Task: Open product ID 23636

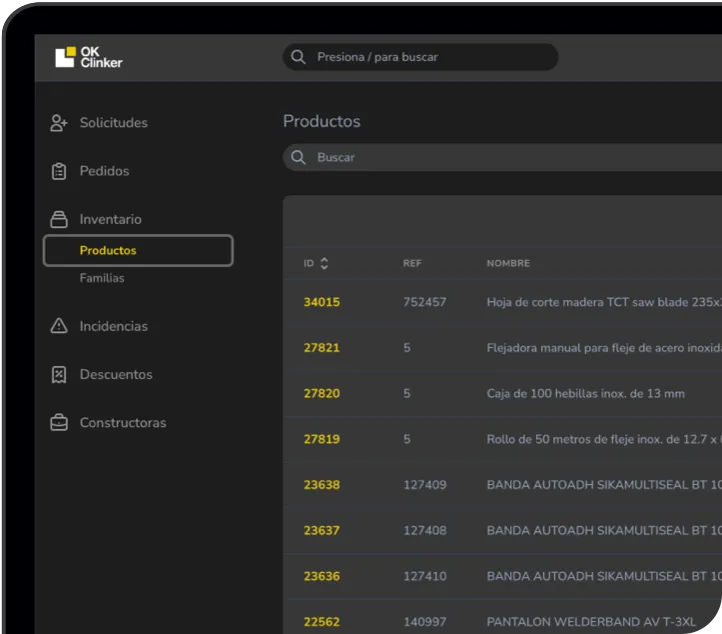Action: 322,576
